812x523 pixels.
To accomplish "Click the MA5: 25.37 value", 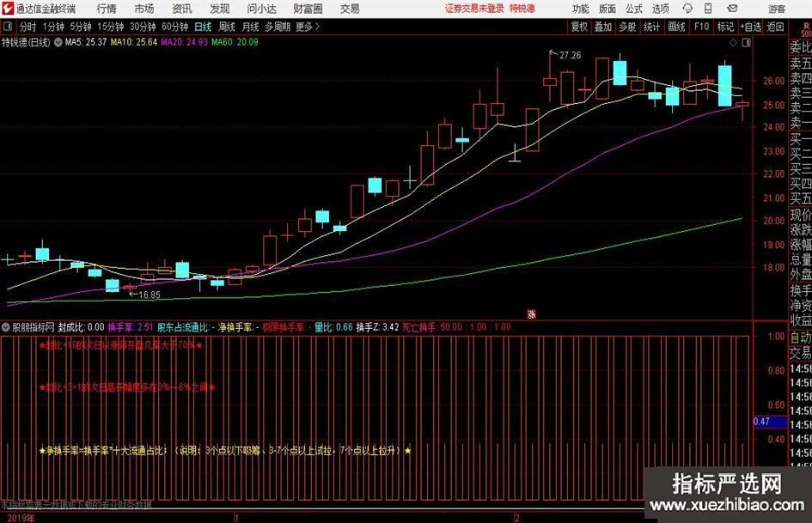I will point(86,42).
